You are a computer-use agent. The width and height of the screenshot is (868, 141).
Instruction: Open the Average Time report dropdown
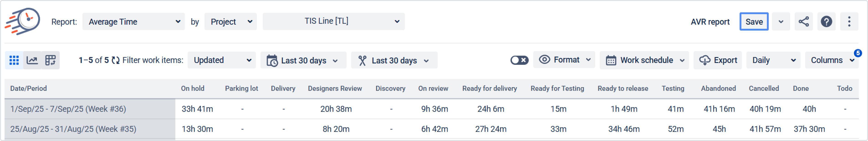point(133,22)
